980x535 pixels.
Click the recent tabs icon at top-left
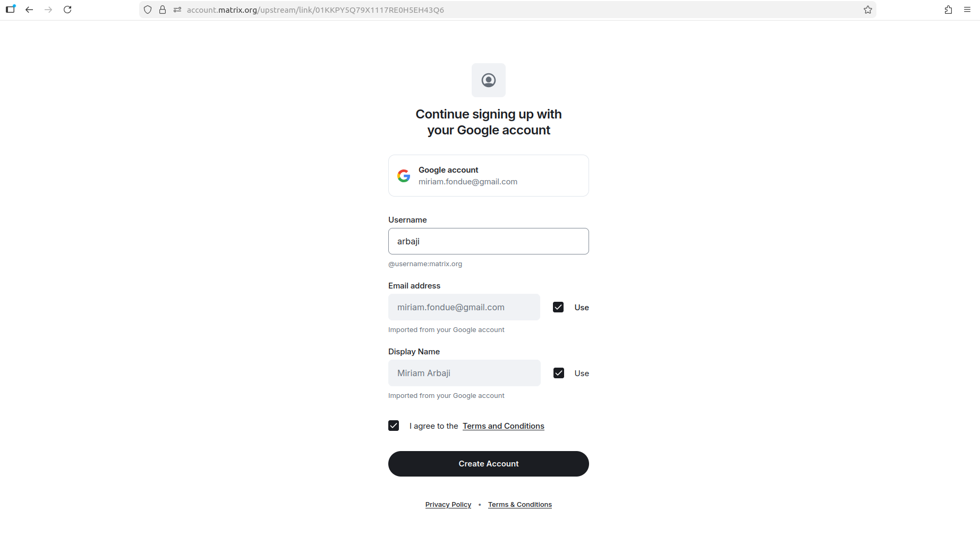point(11,9)
